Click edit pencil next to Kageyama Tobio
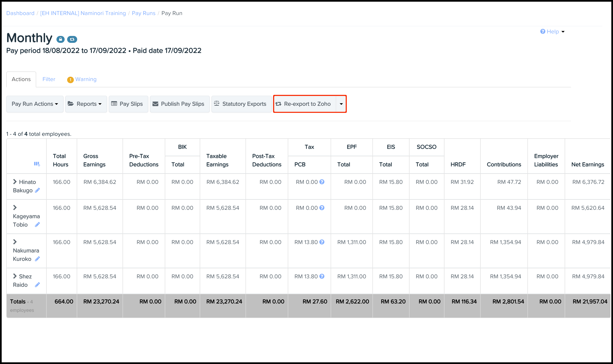The width and height of the screenshot is (613, 364). 37,225
